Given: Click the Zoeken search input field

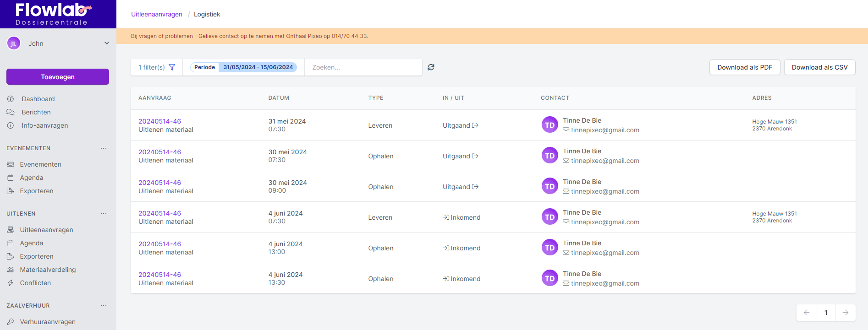Looking at the screenshot, I should pyautogui.click(x=363, y=67).
